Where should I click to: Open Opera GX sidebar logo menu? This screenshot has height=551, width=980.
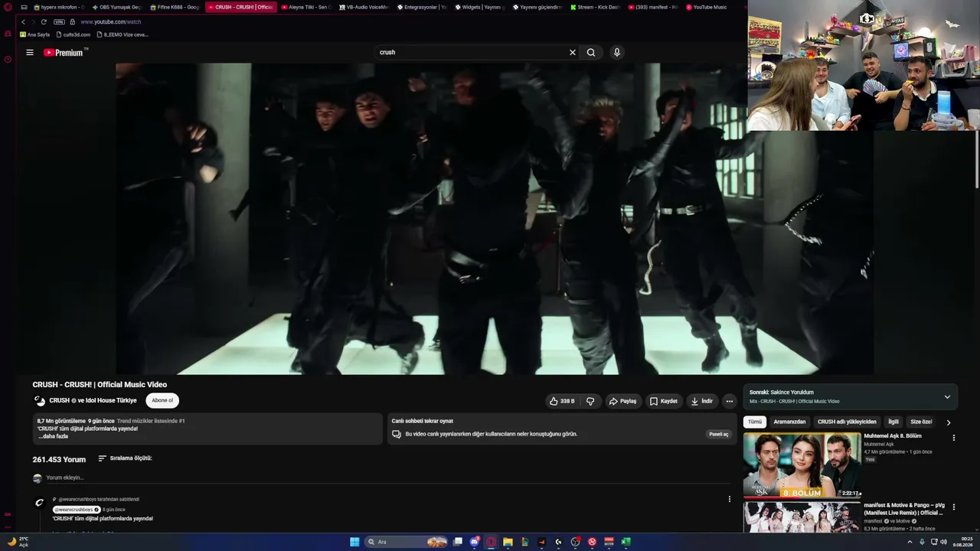pos(8,8)
